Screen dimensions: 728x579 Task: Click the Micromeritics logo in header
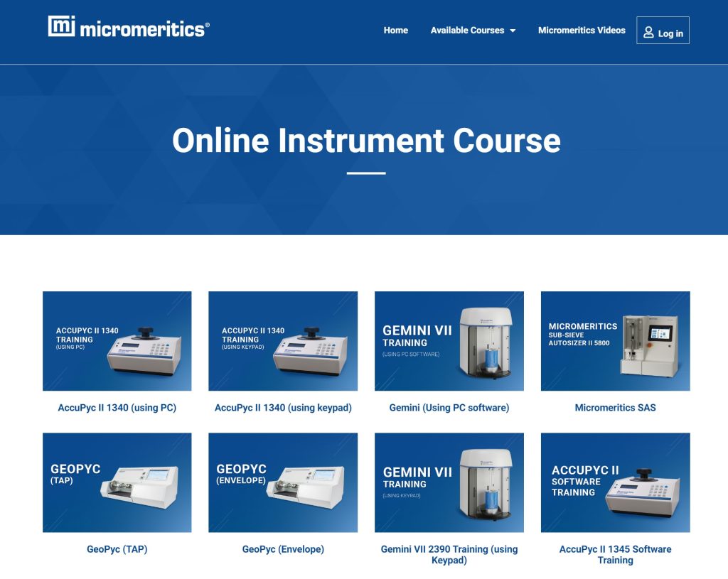click(x=129, y=28)
